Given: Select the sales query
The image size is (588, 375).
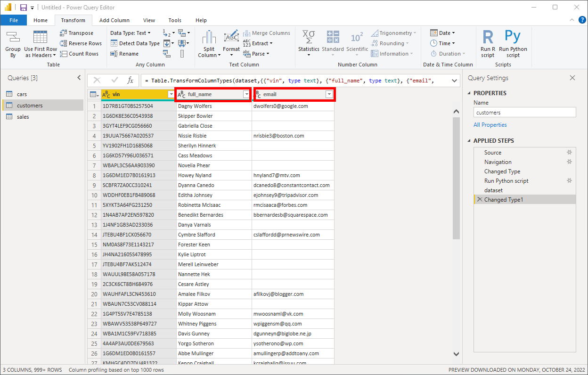Looking at the screenshot, I should click(x=42, y=116).
